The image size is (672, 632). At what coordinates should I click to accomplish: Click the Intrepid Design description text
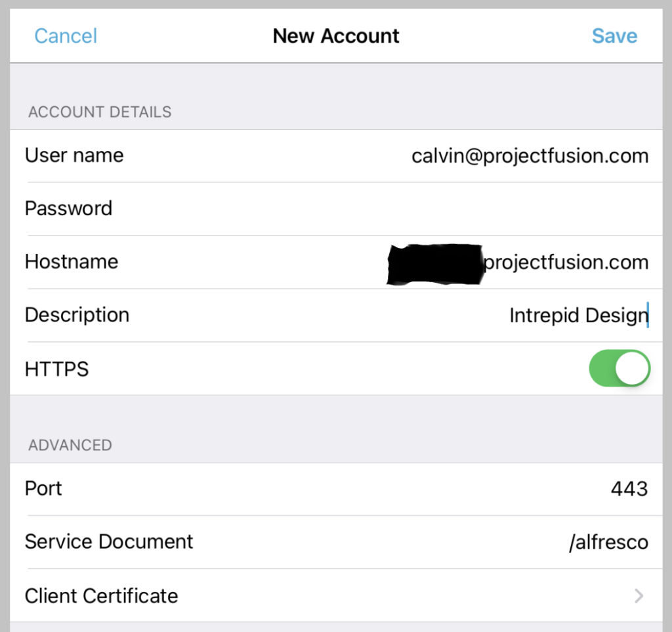pyautogui.click(x=578, y=316)
